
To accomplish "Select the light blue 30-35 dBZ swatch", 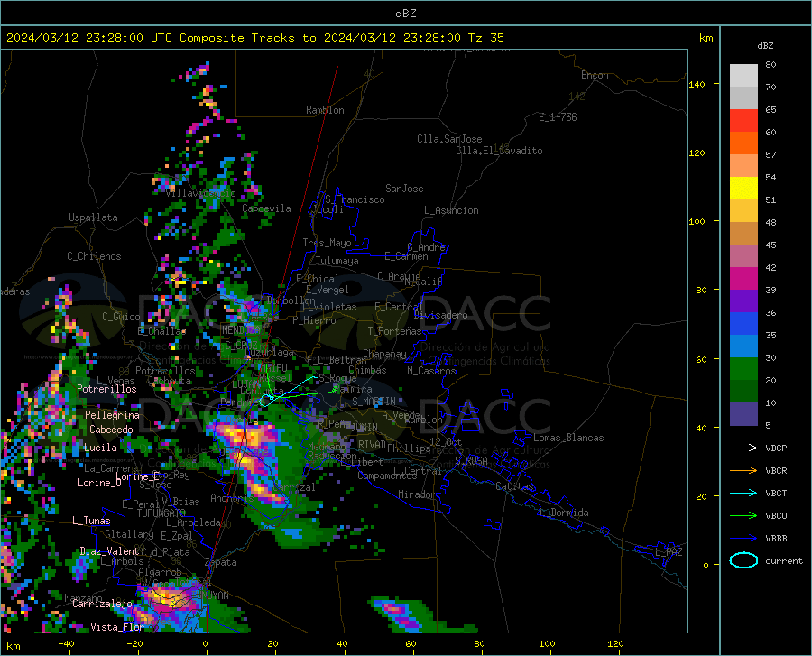I will tap(743, 346).
